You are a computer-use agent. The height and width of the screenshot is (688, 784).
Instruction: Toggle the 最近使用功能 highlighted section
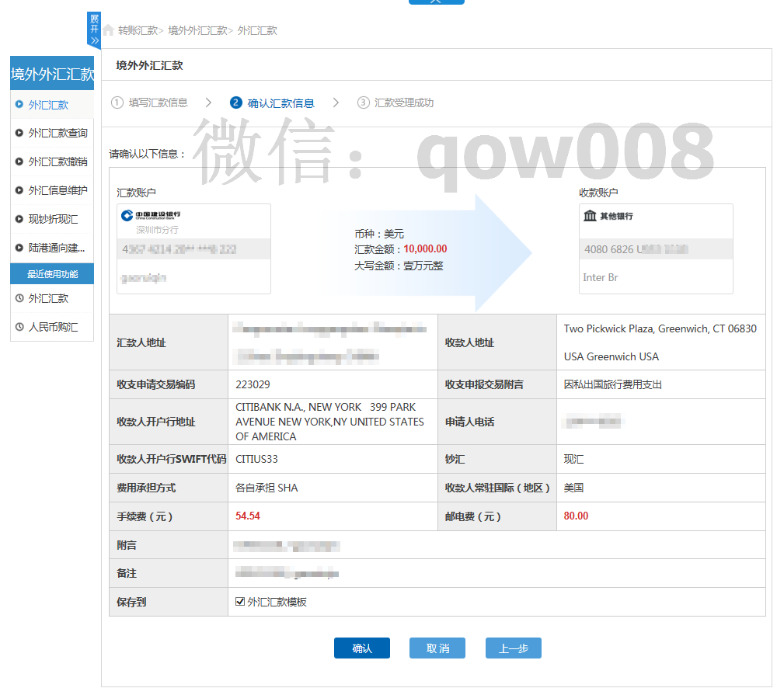(x=51, y=273)
